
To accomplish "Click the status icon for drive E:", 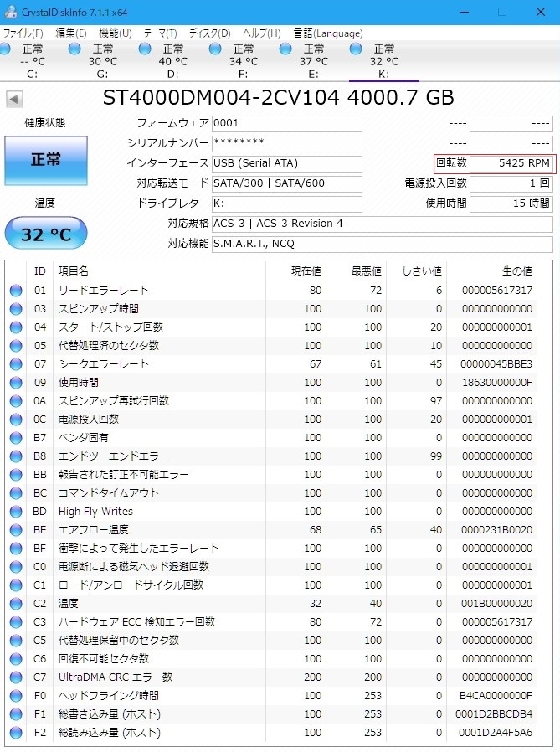I will click(x=285, y=49).
